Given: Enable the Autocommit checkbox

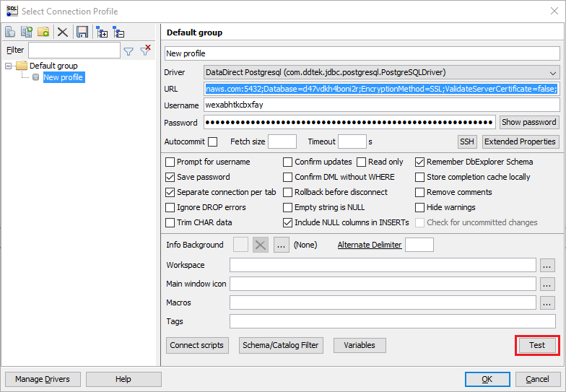Looking at the screenshot, I should (212, 141).
